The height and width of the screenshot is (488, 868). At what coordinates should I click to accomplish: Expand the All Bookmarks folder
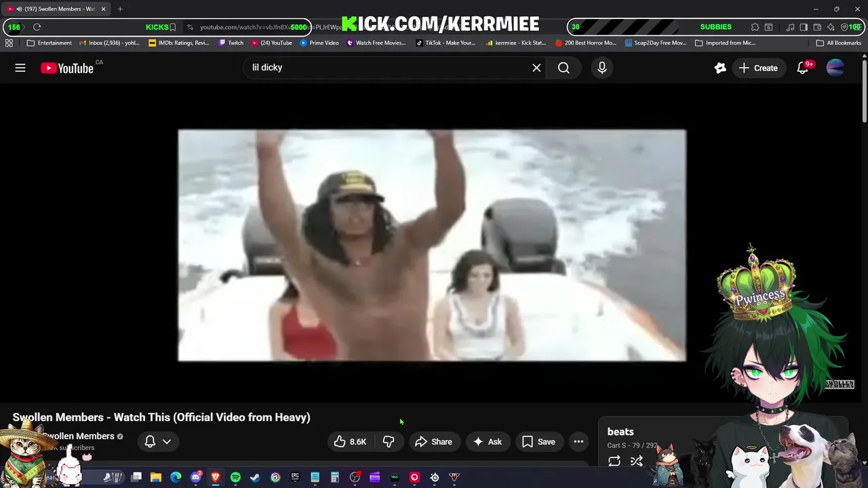[839, 43]
